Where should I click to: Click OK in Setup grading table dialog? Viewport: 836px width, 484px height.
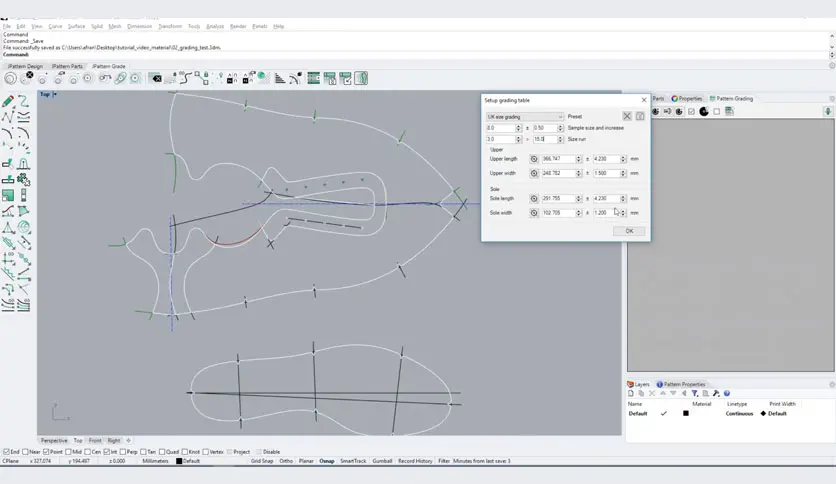pos(629,231)
